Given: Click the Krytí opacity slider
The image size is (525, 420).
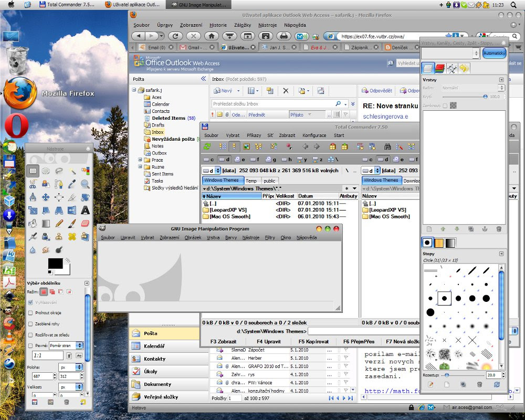Looking at the screenshot, I should click(x=465, y=97).
